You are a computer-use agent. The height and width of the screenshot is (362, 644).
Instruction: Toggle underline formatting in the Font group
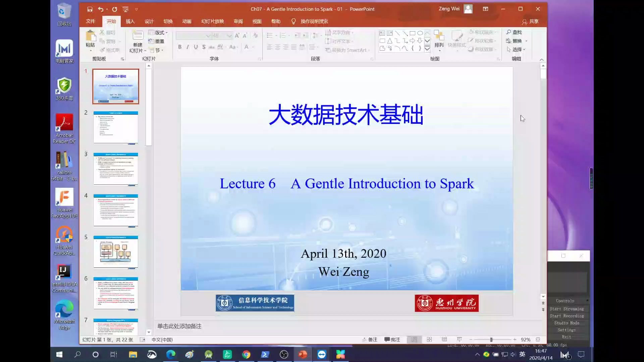click(x=196, y=47)
